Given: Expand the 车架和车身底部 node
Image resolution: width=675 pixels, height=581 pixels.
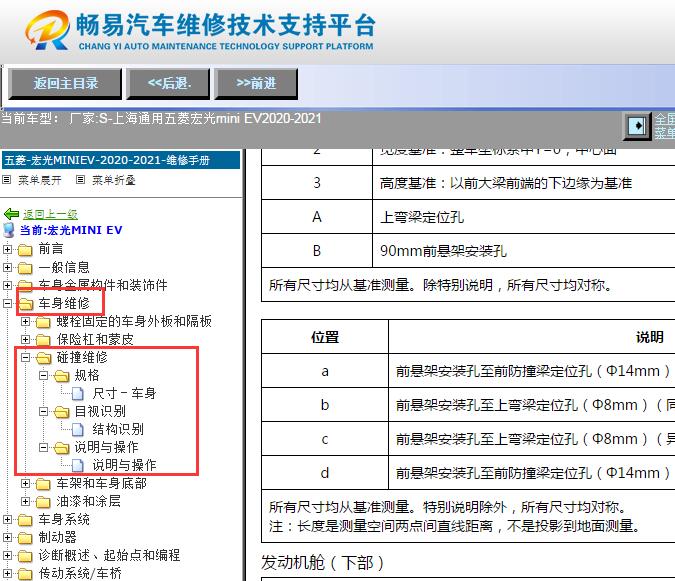Looking at the screenshot, I should [x=25, y=483].
